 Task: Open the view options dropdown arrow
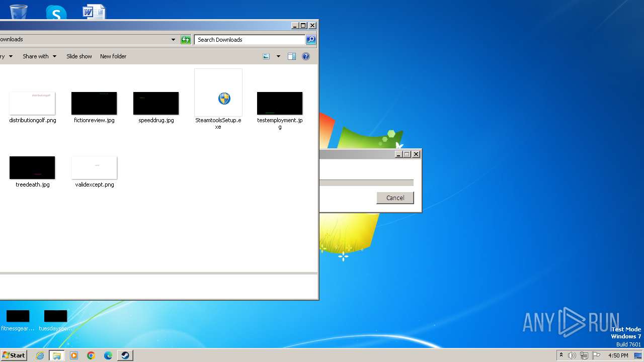(x=278, y=56)
